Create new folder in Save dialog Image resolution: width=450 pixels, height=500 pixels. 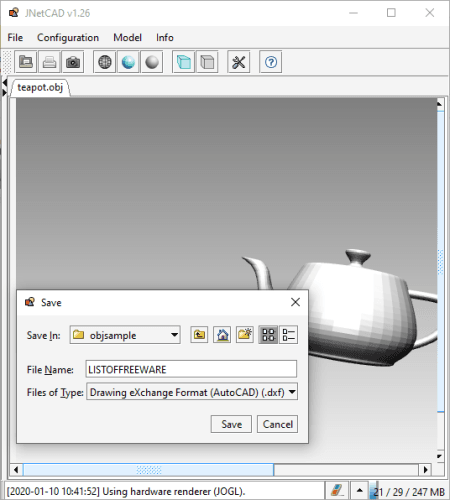(x=245, y=334)
